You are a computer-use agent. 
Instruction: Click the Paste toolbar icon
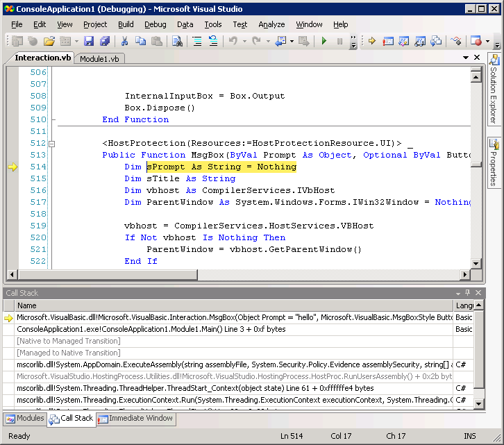156,41
